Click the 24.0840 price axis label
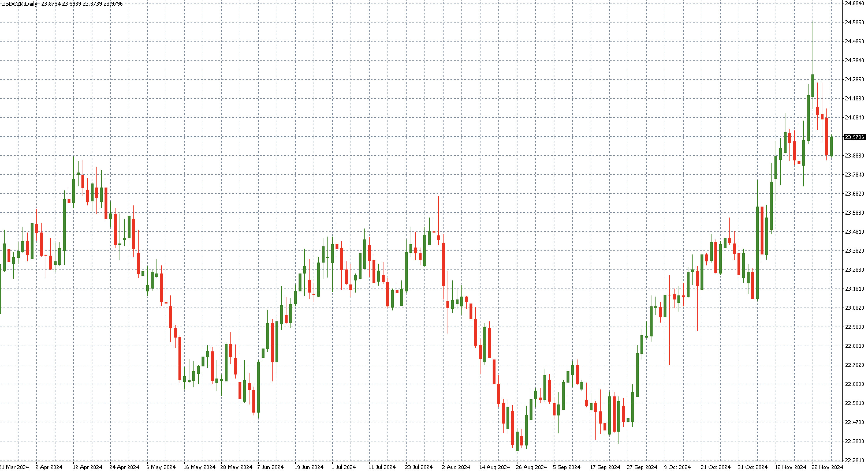The width and height of the screenshot is (868, 472). (854, 117)
